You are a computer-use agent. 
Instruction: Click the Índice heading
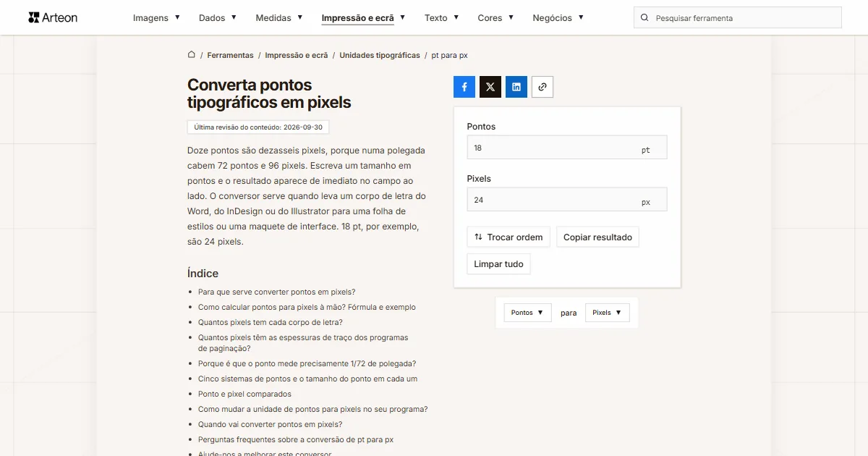203,273
